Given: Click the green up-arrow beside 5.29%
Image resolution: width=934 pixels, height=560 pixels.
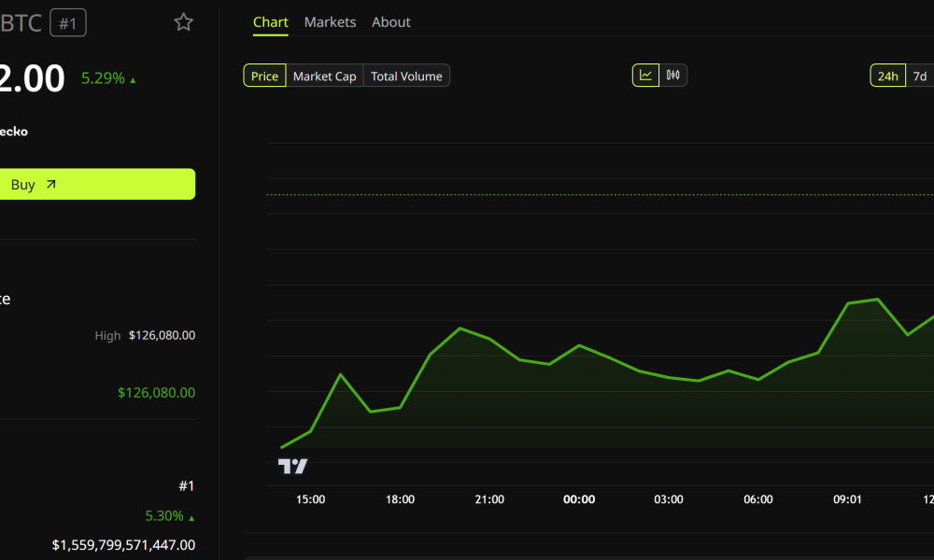Looking at the screenshot, I should point(132,78).
